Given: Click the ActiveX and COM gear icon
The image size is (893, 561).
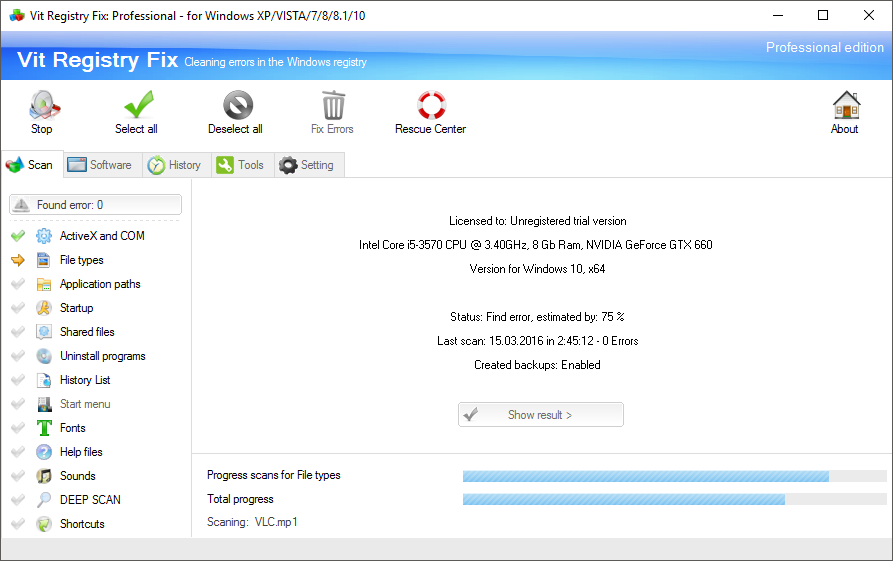Looking at the screenshot, I should point(44,236).
